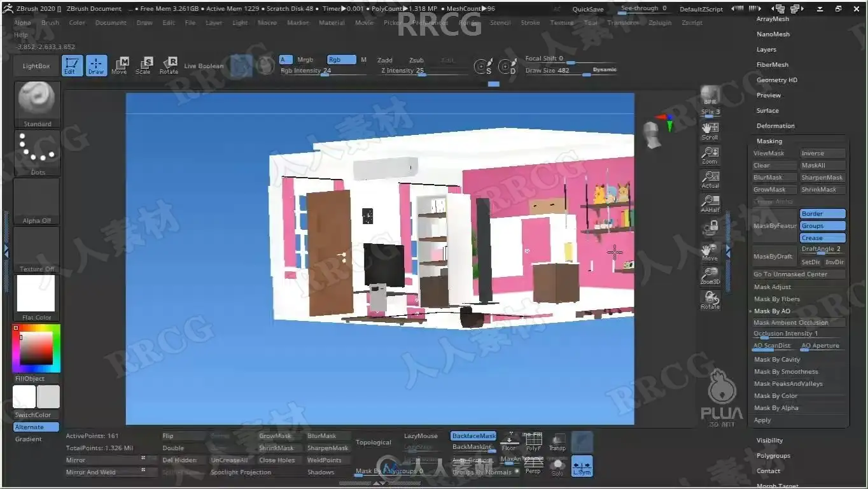Open the Alpha Off selector
The image size is (868, 489).
click(x=37, y=201)
